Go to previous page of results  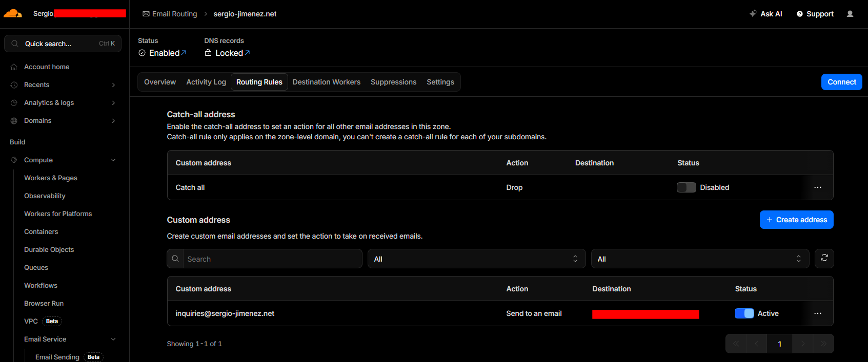pos(757,344)
